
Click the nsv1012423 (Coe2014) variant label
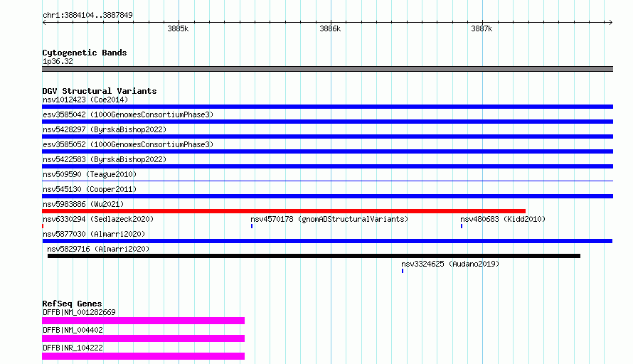click(85, 100)
